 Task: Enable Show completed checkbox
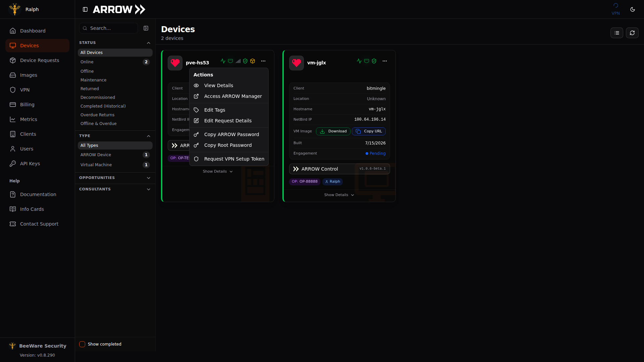(82, 344)
